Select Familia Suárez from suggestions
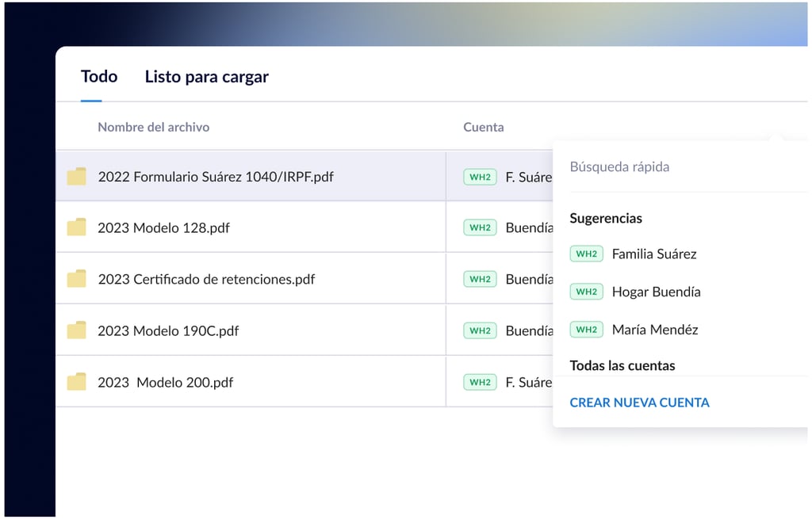Screen dimensions: 812x519 653,254
